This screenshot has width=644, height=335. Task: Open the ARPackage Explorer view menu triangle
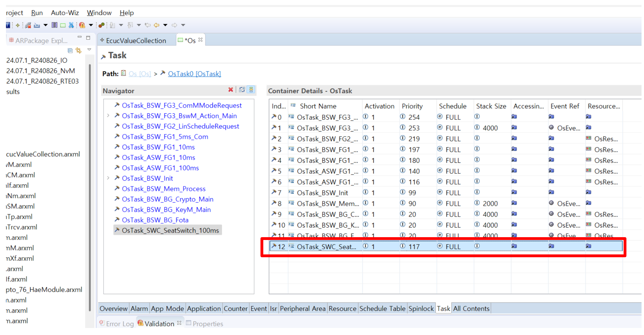click(x=89, y=50)
